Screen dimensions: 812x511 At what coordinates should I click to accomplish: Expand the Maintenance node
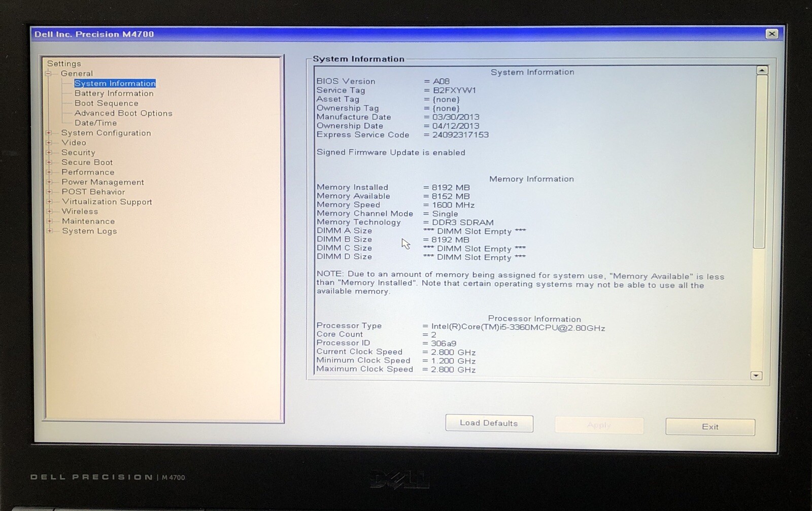(49, 221)
